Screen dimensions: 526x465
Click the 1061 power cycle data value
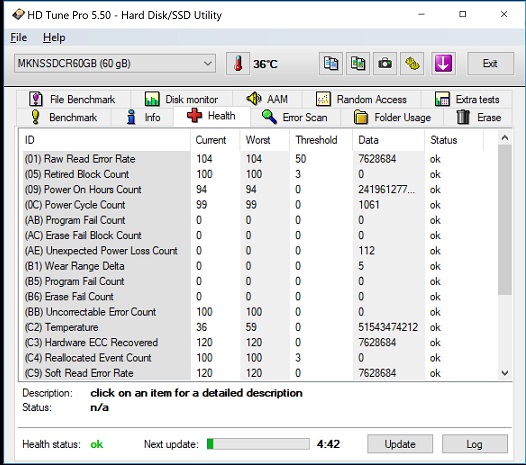click(369, 205)
